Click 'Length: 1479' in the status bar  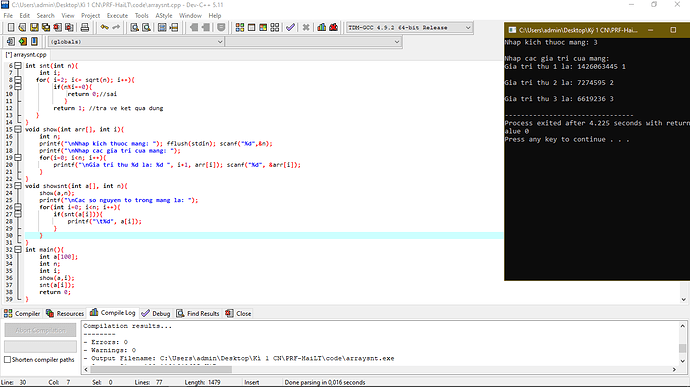(x=202, y=382)
